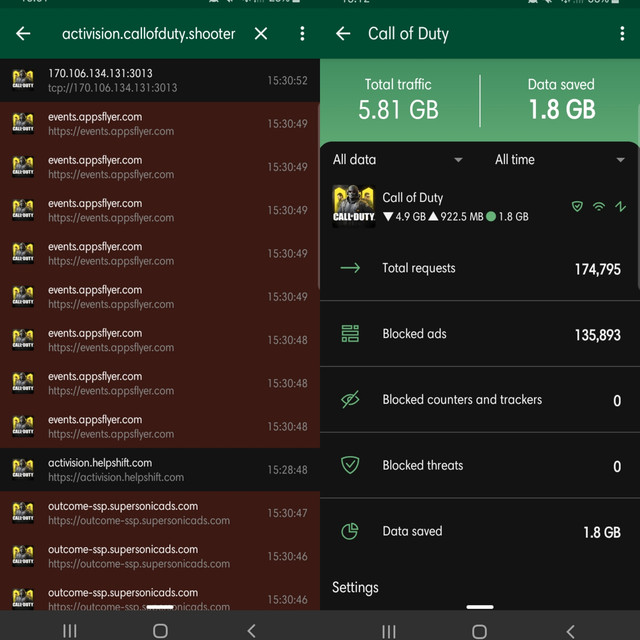
Task: Open overflow menu on the request log screen
Action: [302, 33]
